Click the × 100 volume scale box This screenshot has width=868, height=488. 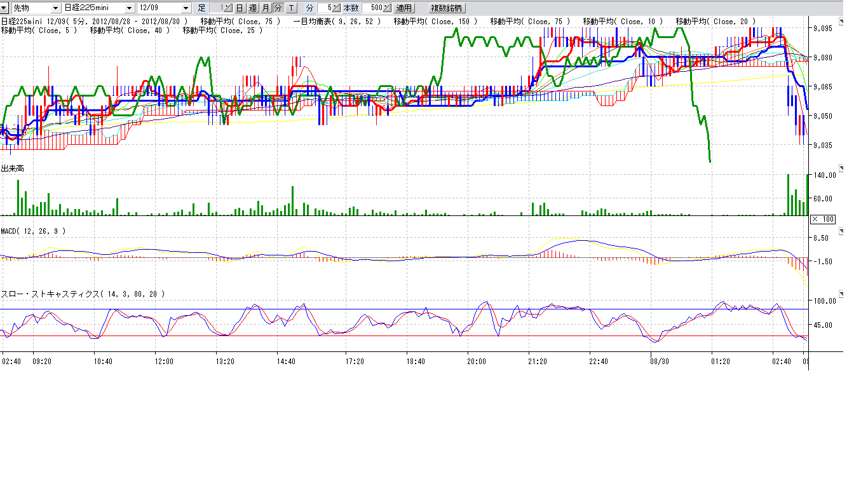[x=823, y=219]
